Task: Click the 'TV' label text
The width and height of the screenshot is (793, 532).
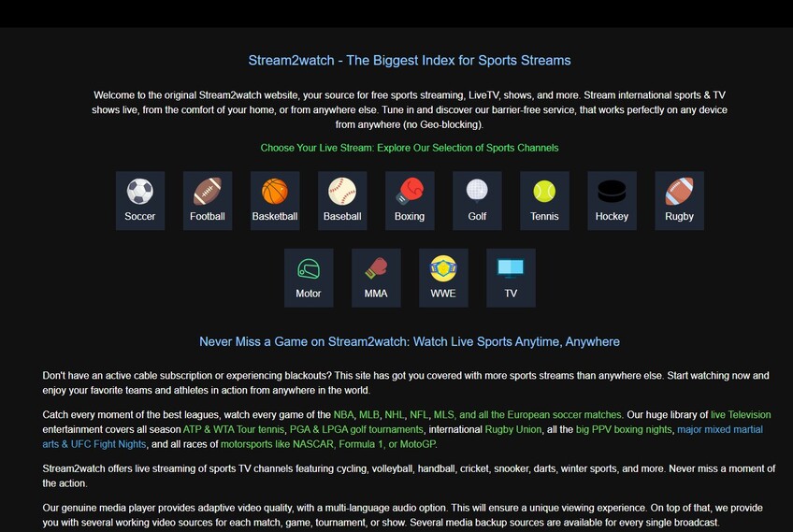Action: tap(511, 294)
